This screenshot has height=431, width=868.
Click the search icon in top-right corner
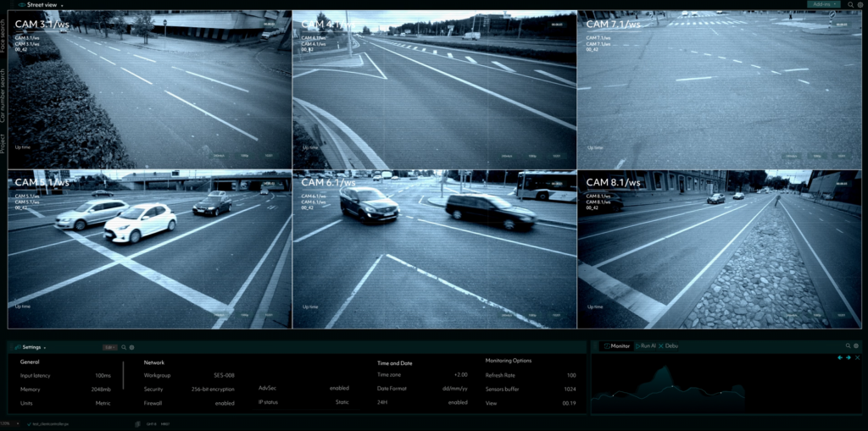pyautogui.click(x=851, y=4)
